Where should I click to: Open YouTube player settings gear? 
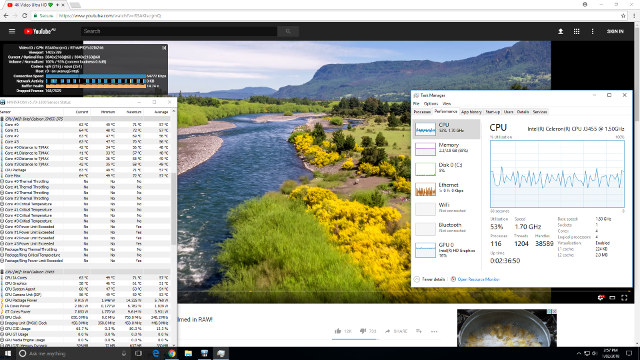point(600,298)
